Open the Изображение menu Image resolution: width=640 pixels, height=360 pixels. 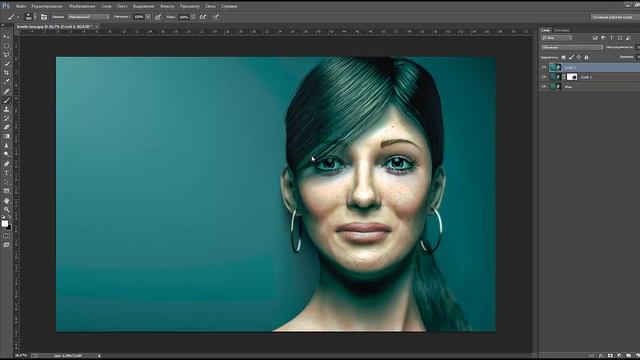tap(82, 6)
